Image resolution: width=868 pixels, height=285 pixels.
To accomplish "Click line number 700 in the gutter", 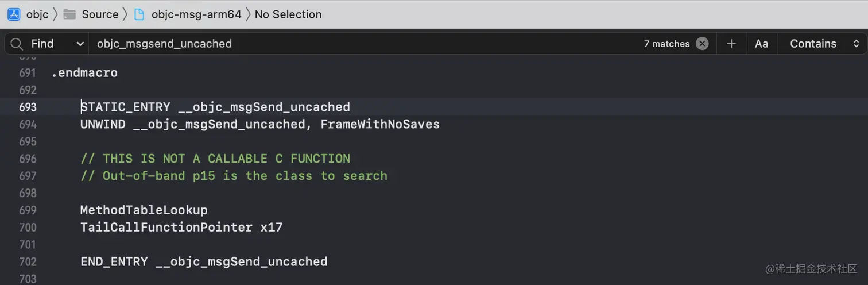I will tap(28, 228).
